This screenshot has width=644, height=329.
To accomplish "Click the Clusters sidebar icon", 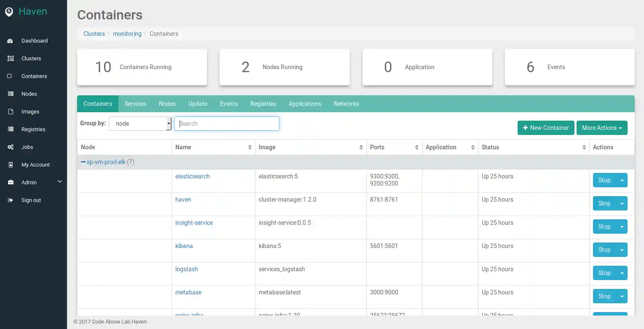I will 11,59.
